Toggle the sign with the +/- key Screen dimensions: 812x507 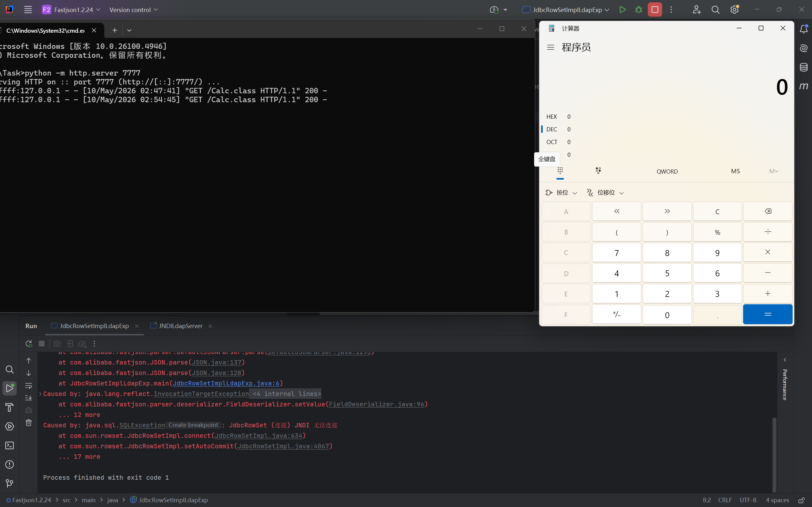[x=616, y=314]
